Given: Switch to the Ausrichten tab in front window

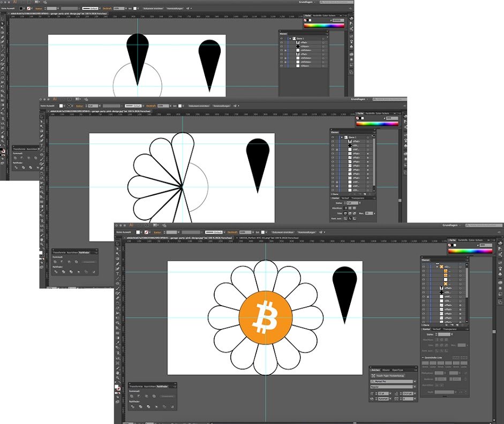Looking at the screenshot, I should pyautogui.click(x=150, y=387).
